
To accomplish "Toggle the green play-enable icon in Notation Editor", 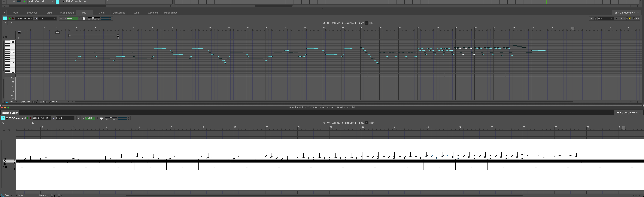I will pyautogui.click(x=27, y=118).
